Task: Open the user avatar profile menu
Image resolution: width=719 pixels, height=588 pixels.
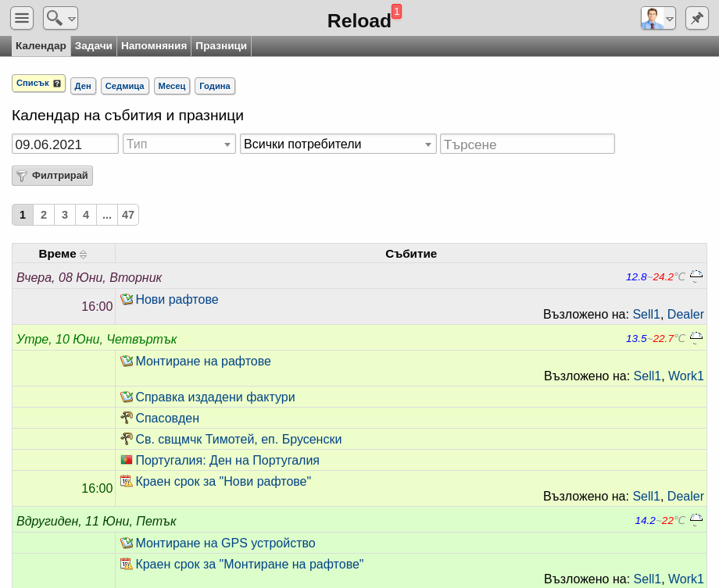Action: pyautogui.click(x=658, y=18)
